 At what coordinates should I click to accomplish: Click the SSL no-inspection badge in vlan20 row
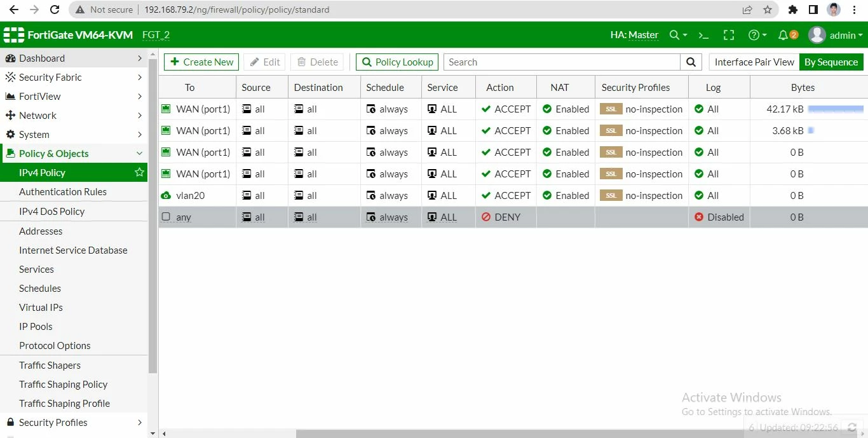(611, 195)
